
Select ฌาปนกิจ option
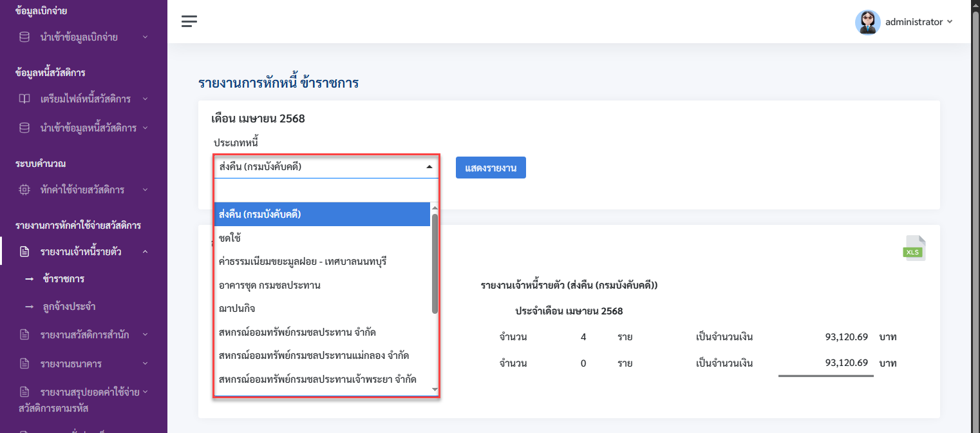click(322, 309)
